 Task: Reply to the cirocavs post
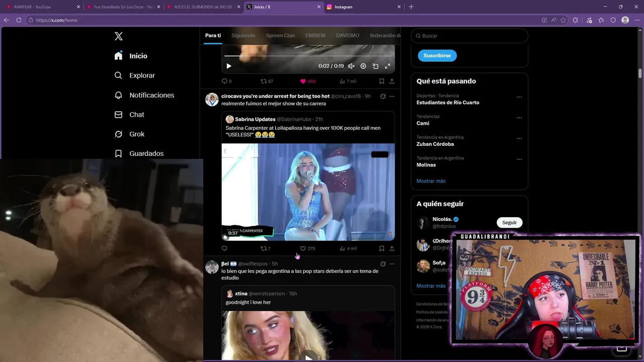click(224, 248)
